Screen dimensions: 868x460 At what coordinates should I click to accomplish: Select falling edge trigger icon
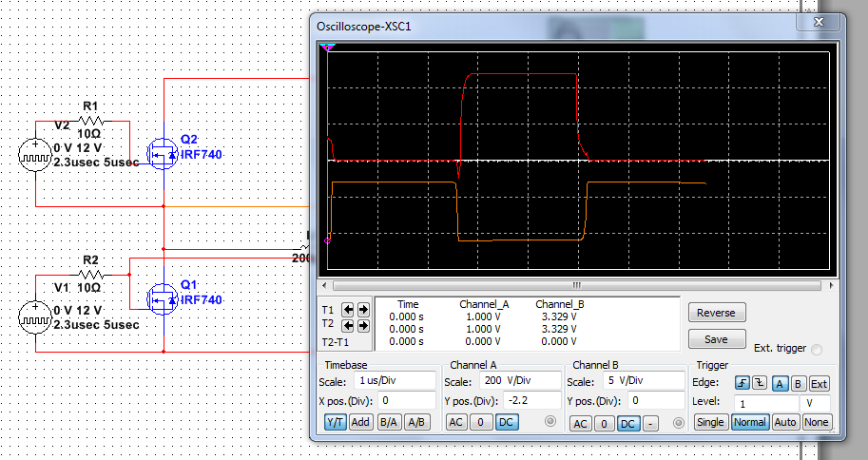(x=760, y=383)
